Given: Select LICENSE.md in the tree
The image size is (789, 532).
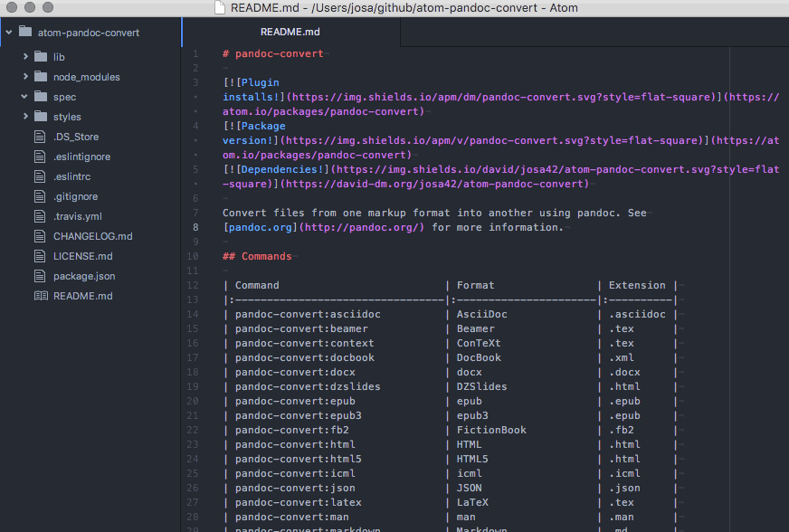Looking at the screenshot, I should (83, 256).
